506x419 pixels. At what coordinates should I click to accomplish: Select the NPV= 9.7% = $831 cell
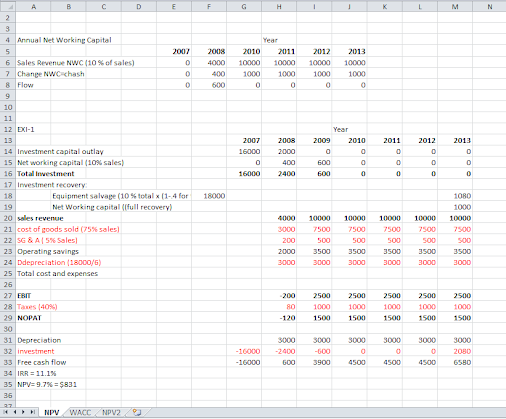(47, 384)
